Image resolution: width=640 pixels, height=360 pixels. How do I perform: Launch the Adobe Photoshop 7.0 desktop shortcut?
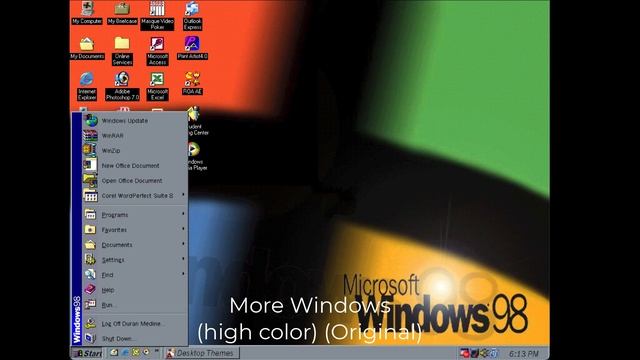[122, 87]
